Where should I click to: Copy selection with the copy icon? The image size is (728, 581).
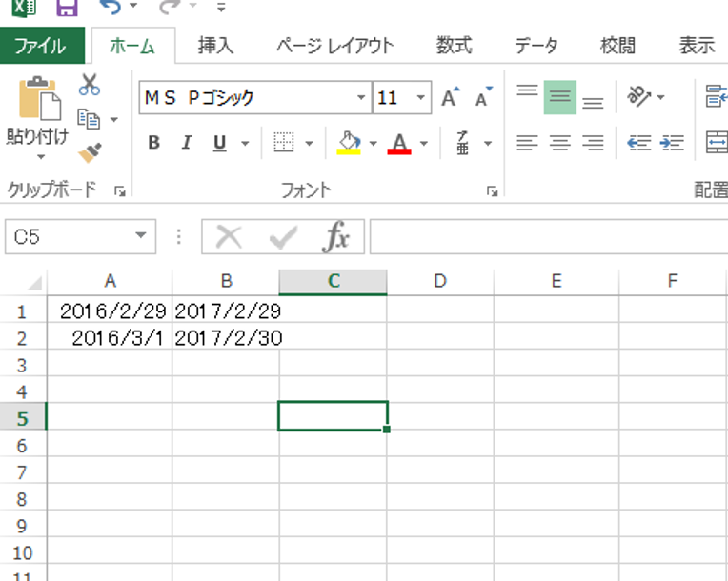[89, 119]
